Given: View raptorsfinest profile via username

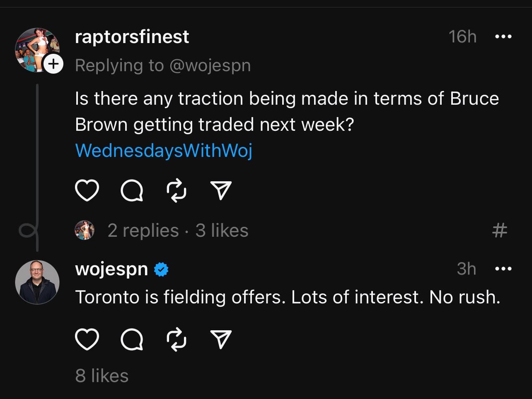Looking at the screenshot, I should (x=132, y=37).
